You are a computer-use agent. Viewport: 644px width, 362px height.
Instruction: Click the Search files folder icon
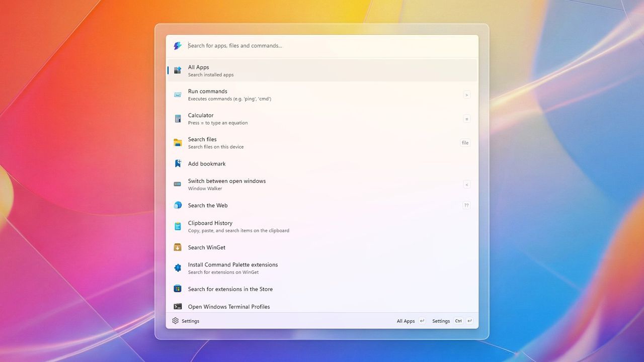177,142
